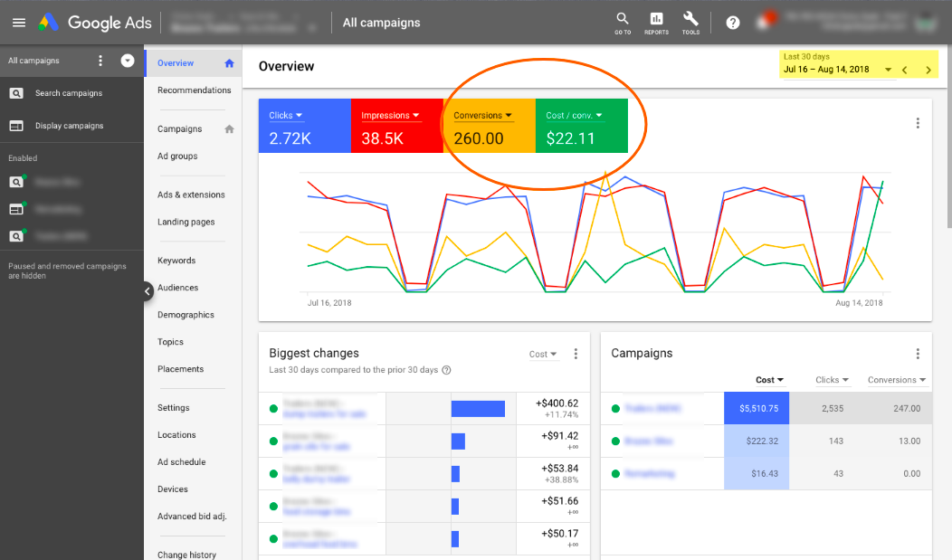
Task: Select Display campaigns in left panel
Action: [69, 126]
